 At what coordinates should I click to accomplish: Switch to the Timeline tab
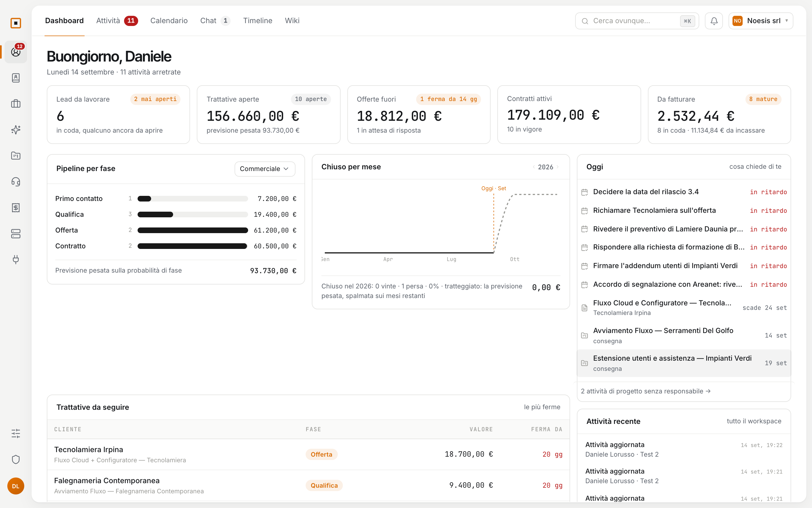tap(258, 21)
